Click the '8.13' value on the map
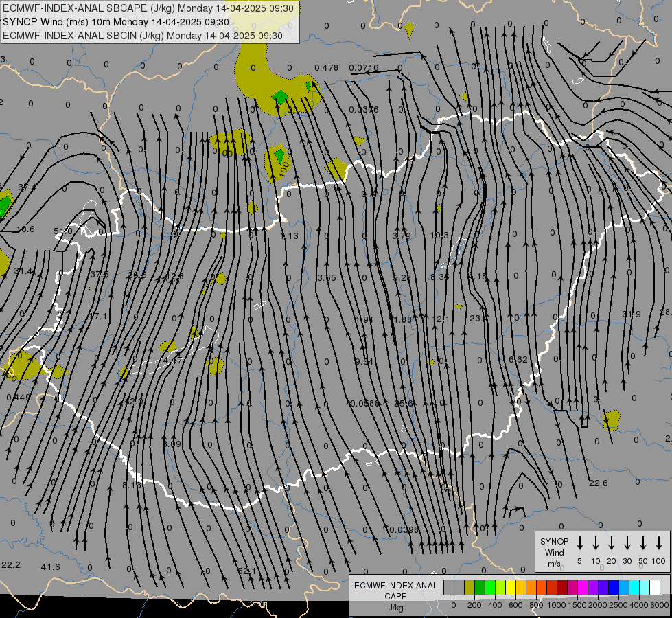Viewport: 672px width, 618px height. 132,485
